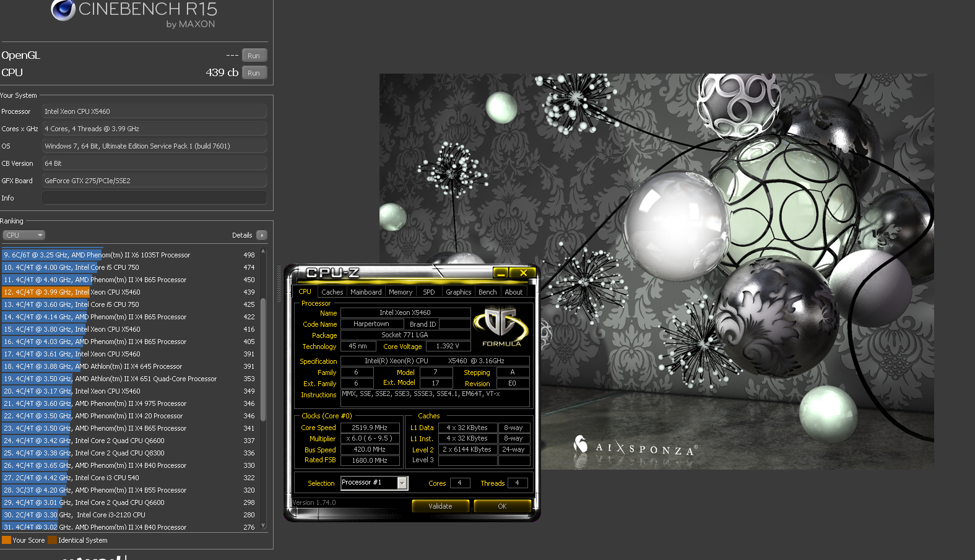Run the OpenGL benchmark
Image resolution: width=975 pixels, height=560 pixels.
[254, 55]
